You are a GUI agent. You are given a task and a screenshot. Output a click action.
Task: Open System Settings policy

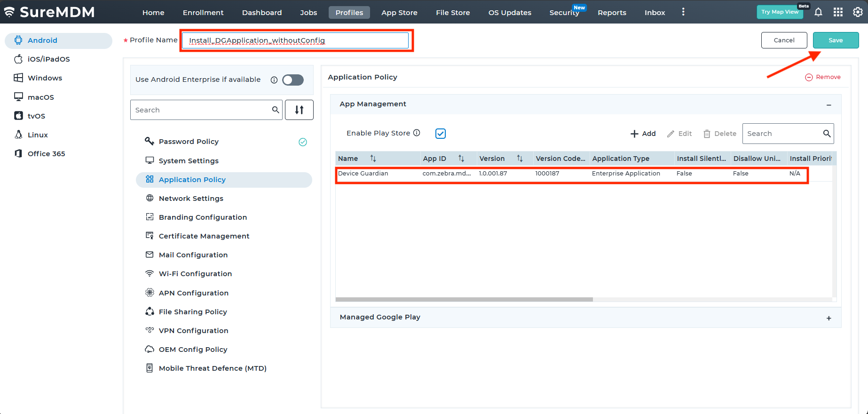[x=224, y=160]
